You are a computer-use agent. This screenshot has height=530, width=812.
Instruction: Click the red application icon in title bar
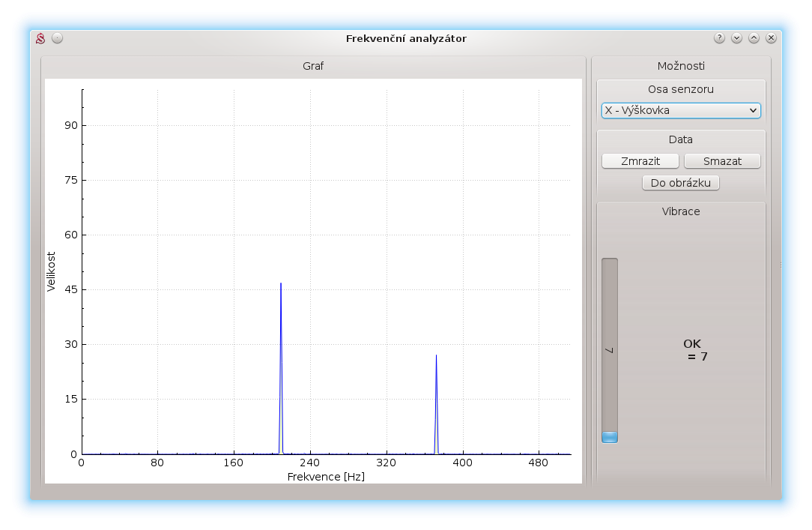pyautogui.click(x=42, y=38)
